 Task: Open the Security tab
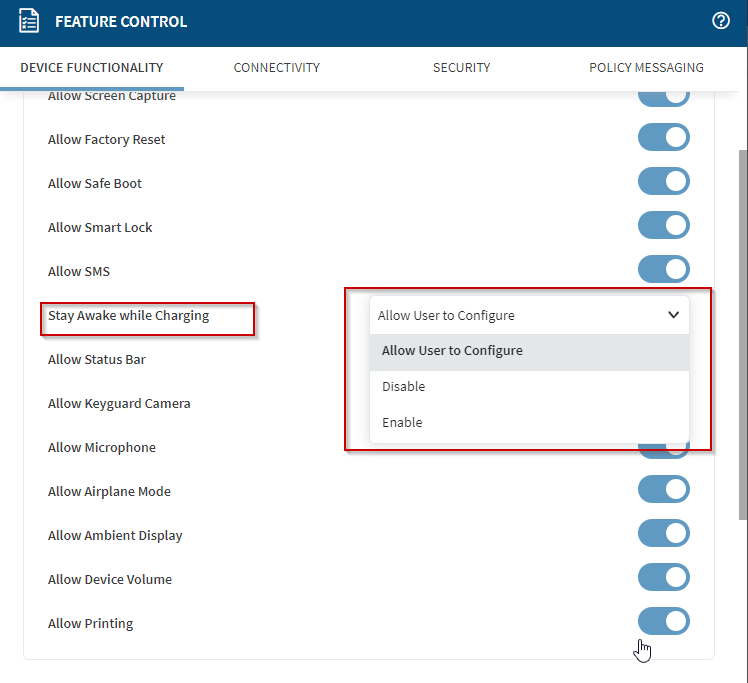[x=461, y=68]
